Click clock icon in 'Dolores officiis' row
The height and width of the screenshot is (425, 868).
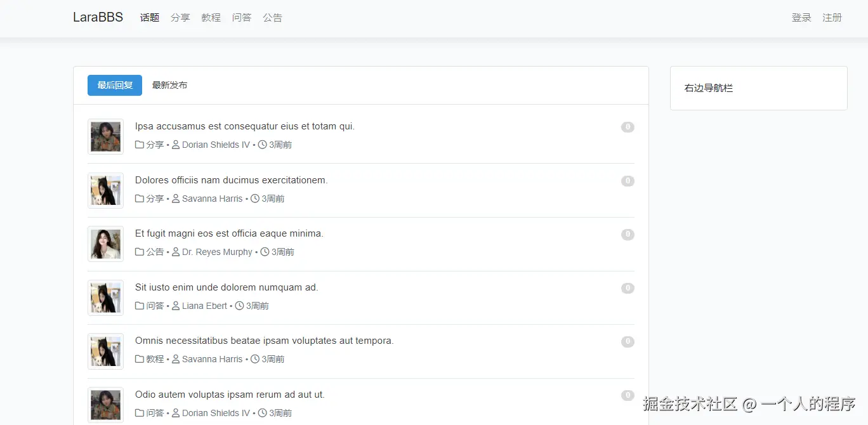(x=255, y=199)
